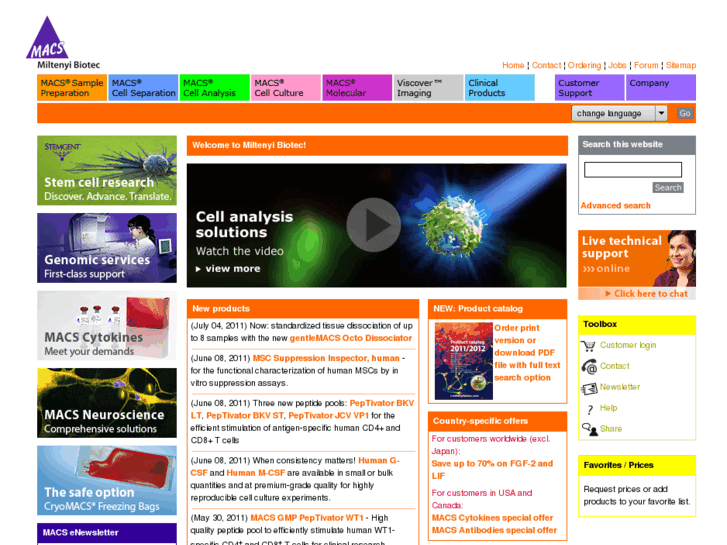This screenshot has width=727, height=545.
Task: Click view more under Cell analysis solutions
Action: 228,269
